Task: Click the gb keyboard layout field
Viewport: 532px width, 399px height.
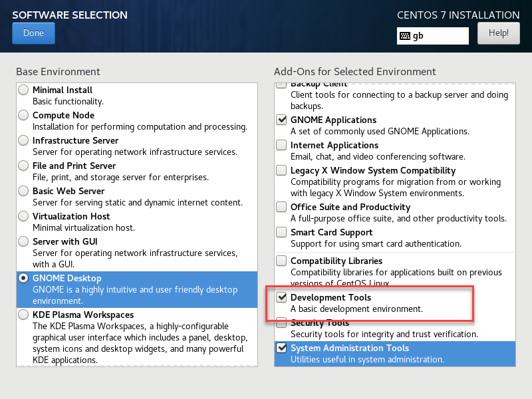Action: (439, 36)
